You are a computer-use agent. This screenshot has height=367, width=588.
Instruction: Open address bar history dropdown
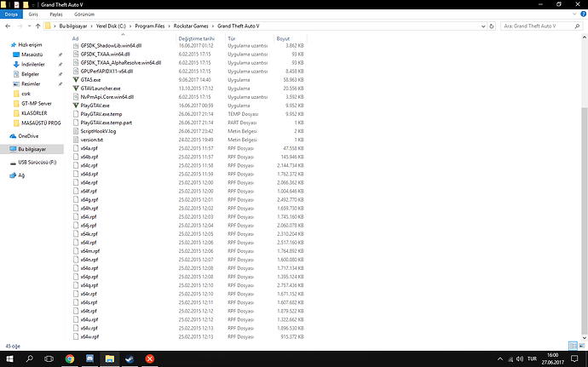[483, 26]
